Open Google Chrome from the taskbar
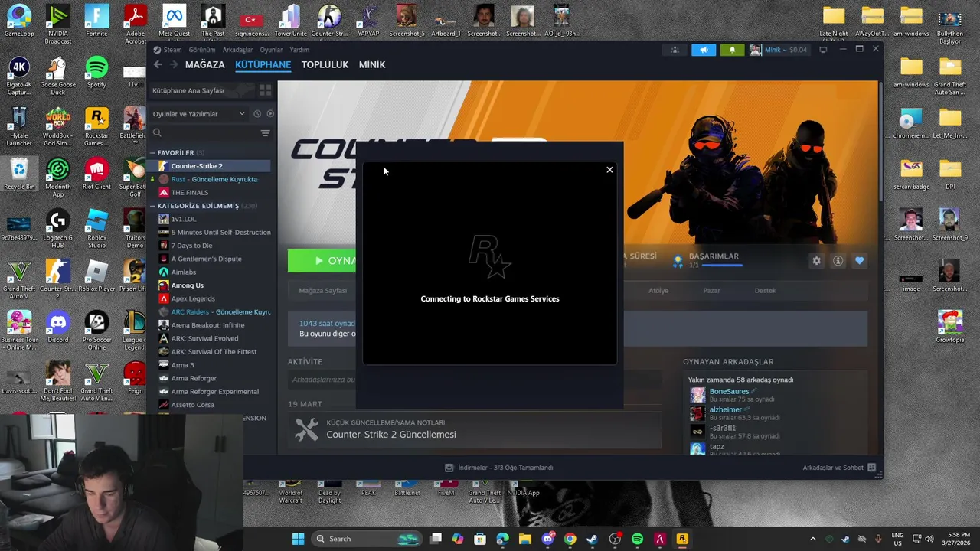 coord(570,539)
